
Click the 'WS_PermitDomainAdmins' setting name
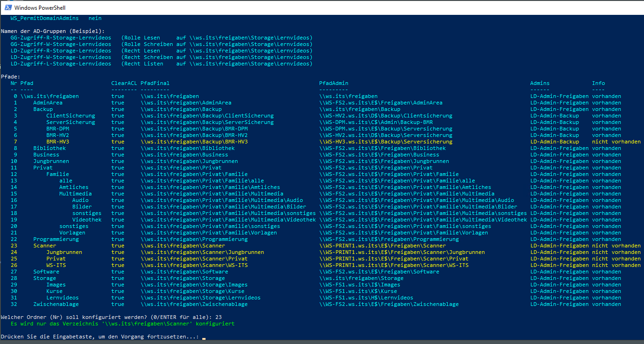[45, 18]
